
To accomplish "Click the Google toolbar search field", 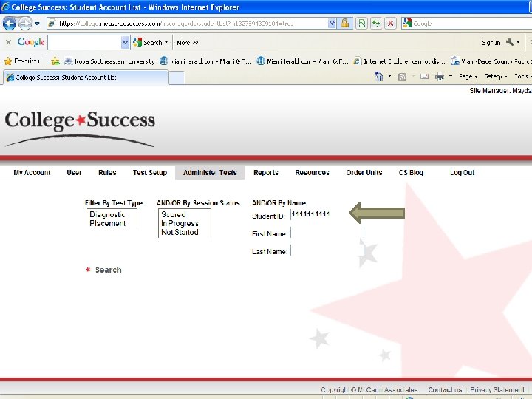I will click(x=85, y=42).
